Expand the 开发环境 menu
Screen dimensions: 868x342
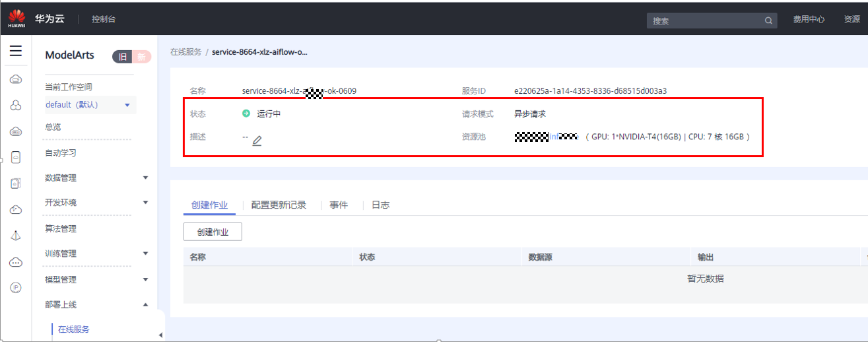[145, 203]
